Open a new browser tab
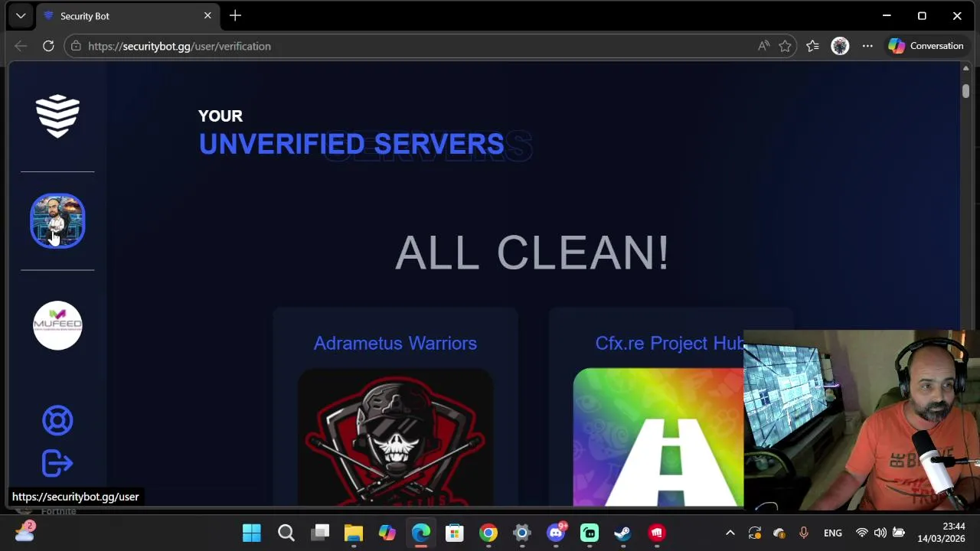 click(x=235, y=15)
